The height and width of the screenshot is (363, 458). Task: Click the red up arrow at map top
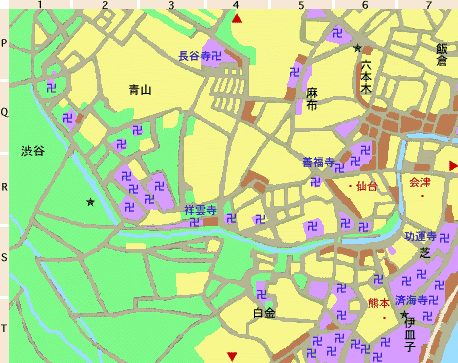click(x=237, y=18)
